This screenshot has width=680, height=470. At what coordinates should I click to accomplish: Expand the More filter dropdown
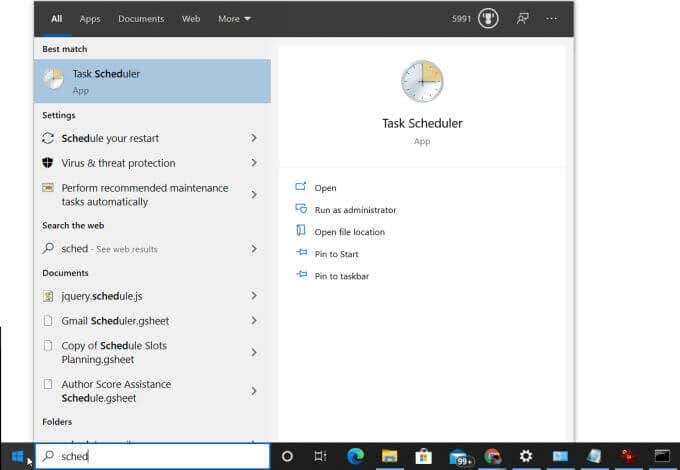234,19
